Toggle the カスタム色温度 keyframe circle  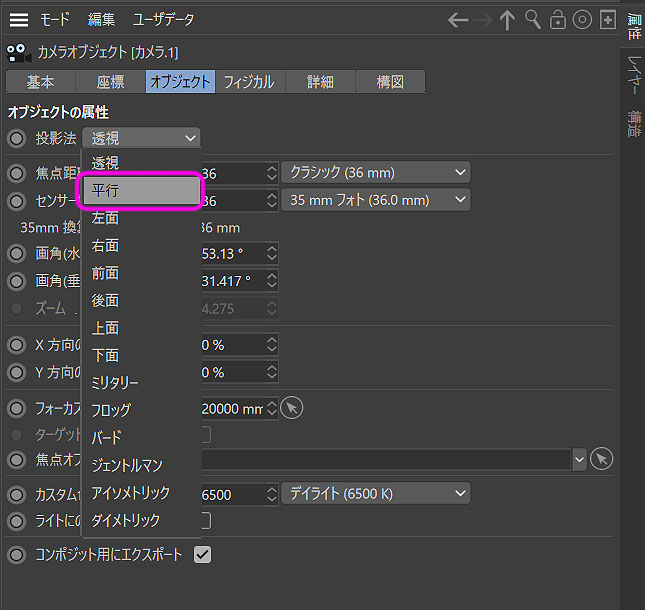click(x=17, y=493)
